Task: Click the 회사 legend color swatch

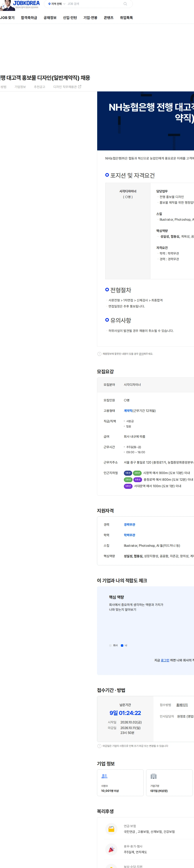Action: tap(110, 645)
